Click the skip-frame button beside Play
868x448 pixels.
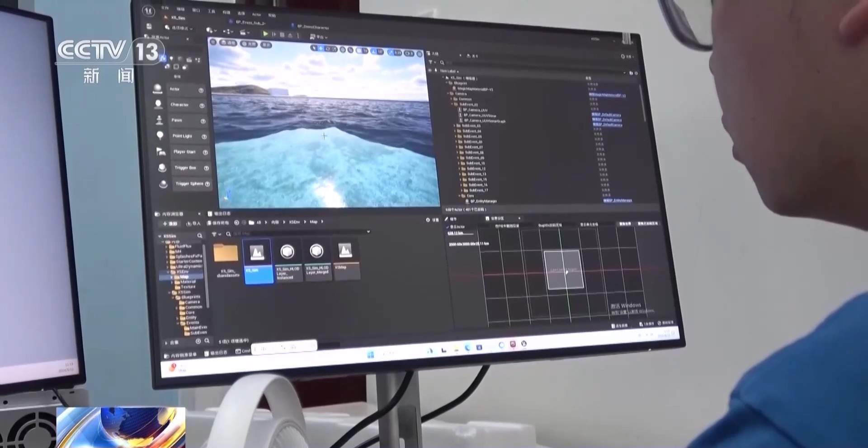[x=274, y=34]
